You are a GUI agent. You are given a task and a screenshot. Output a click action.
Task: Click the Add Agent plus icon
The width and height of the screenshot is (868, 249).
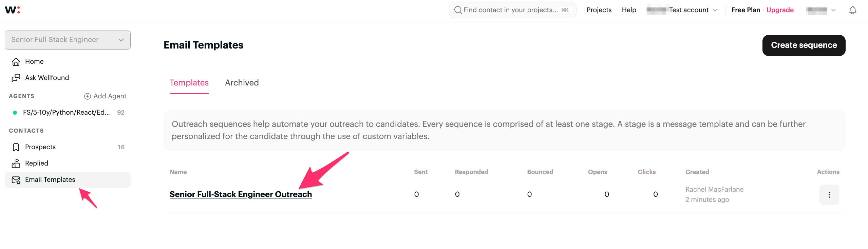[87, 96]
